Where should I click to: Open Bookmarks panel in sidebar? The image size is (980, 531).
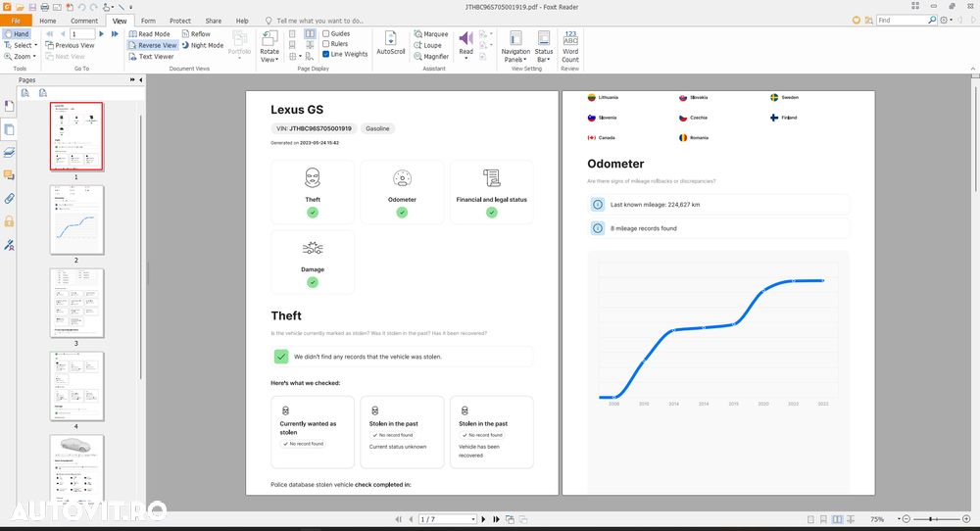click(x=9, y=107)
